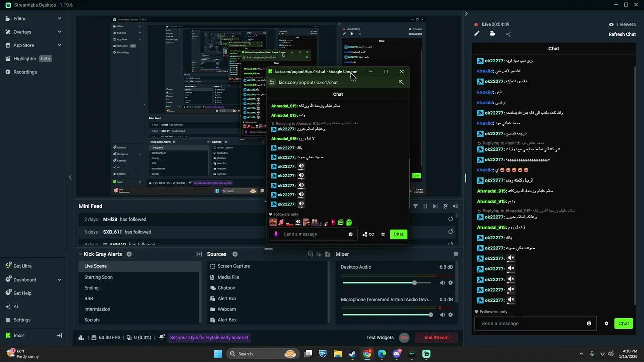This screenshot has width=644, height=362.
Task: Open Mixer settings gear in the Mixer header
Action: point(456,254)
